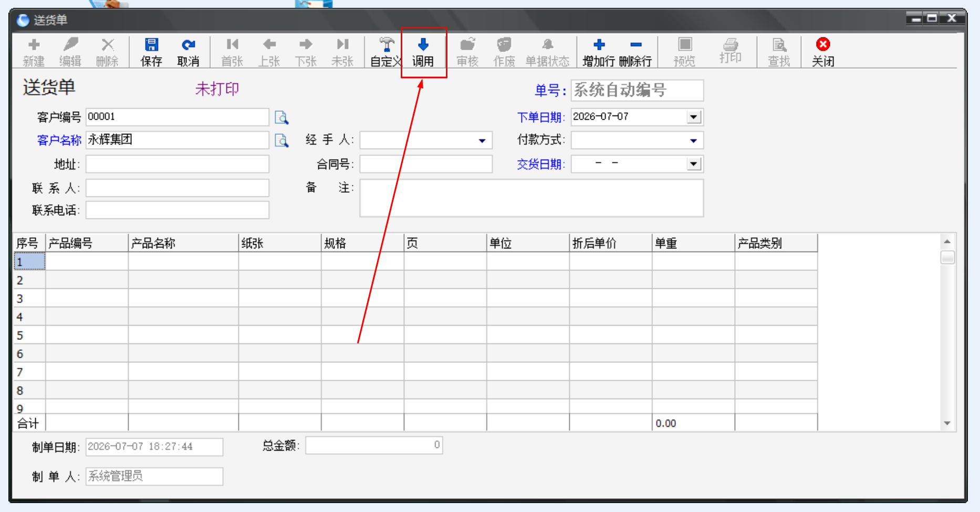Search customer name using lookup icon

click(x=282, y=140)
